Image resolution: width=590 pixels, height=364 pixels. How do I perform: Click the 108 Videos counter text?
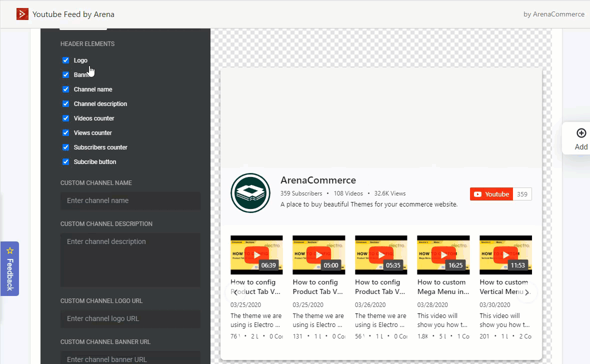coord(348,193)
